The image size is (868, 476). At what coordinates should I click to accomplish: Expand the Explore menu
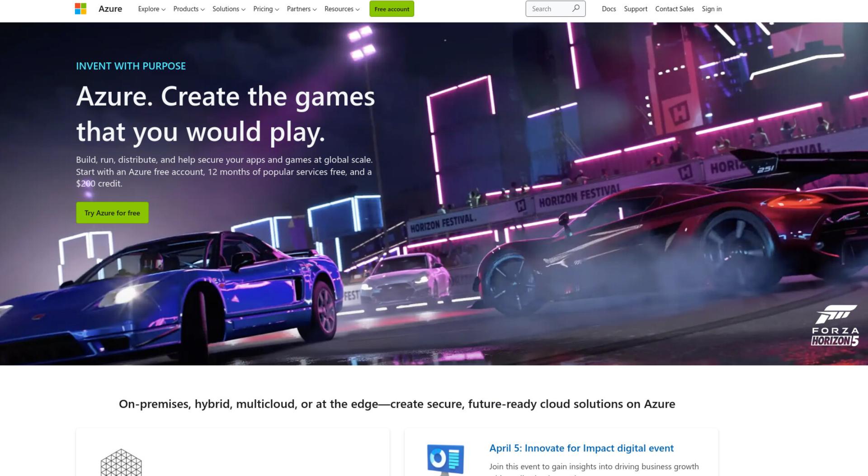(152, 9)
